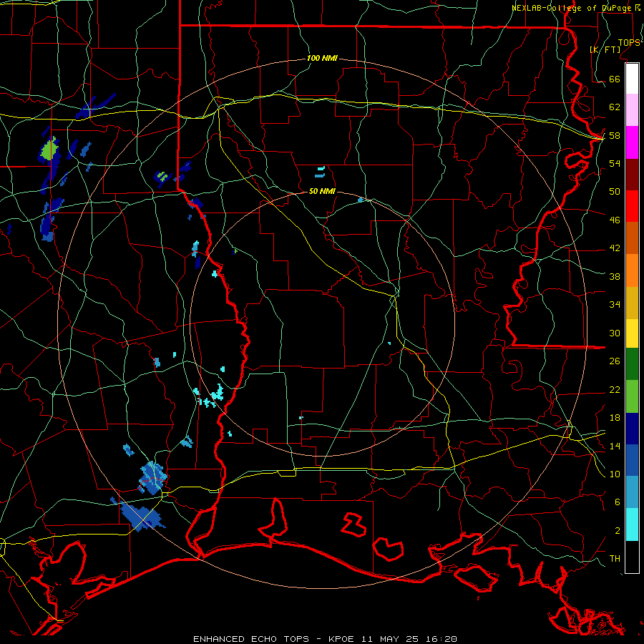Click 'ENHANCED ECHO TOPS' in the caption
Screen dimensions: 644x644
tap(251, 639)
